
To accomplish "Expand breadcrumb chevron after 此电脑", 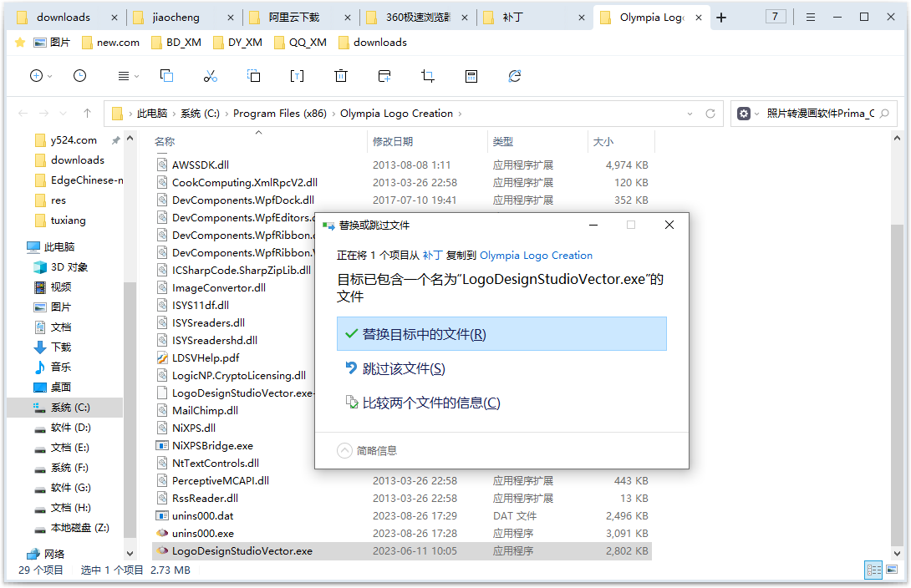I will coord(174,114).
